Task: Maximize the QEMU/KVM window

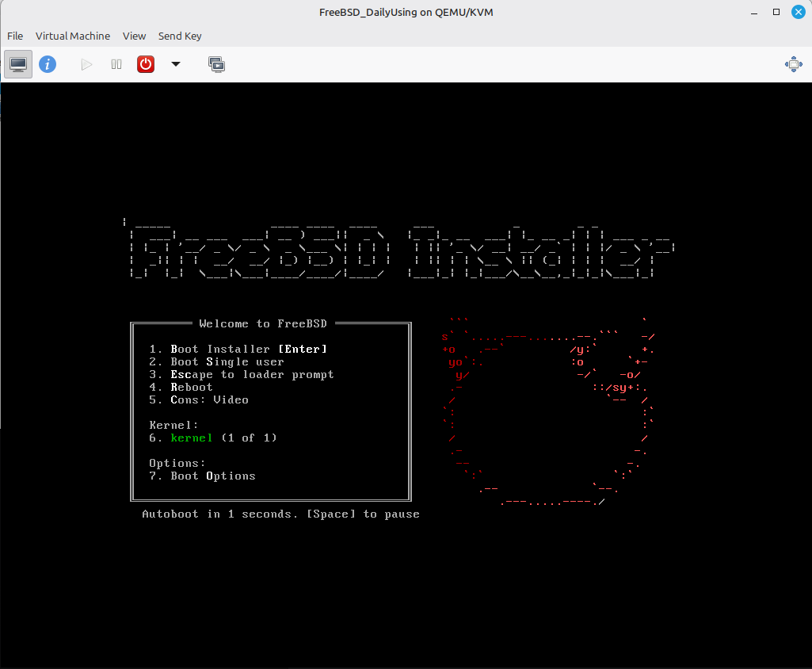Action: pos(776,12)
